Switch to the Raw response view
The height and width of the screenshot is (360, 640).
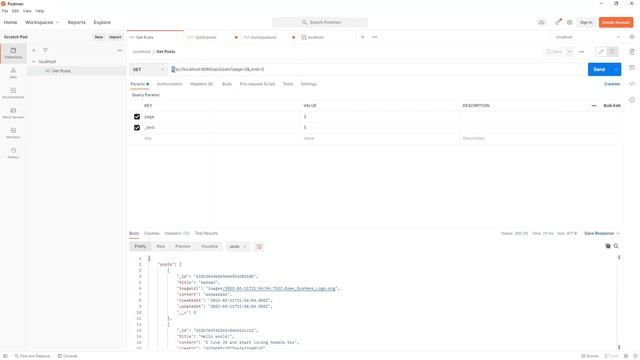pyautogui.click(x=160, y=247)
